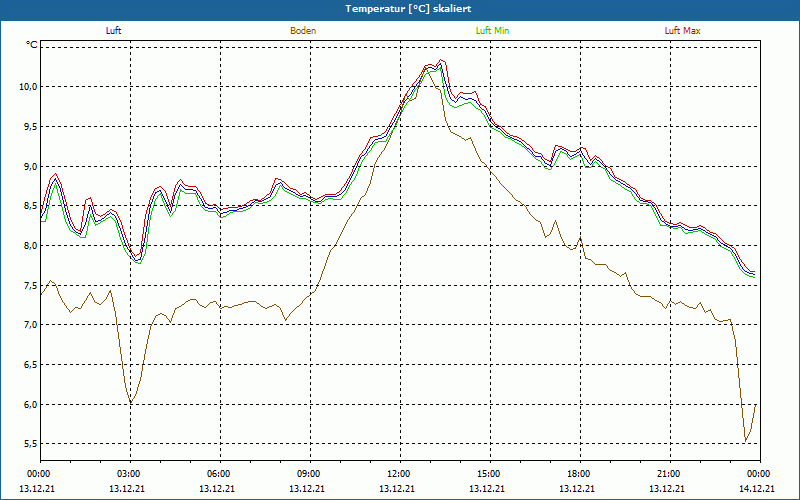The image size is (800, 500).
Task: Select the 21:00 time axis label
Action: (x=670, y=474)
